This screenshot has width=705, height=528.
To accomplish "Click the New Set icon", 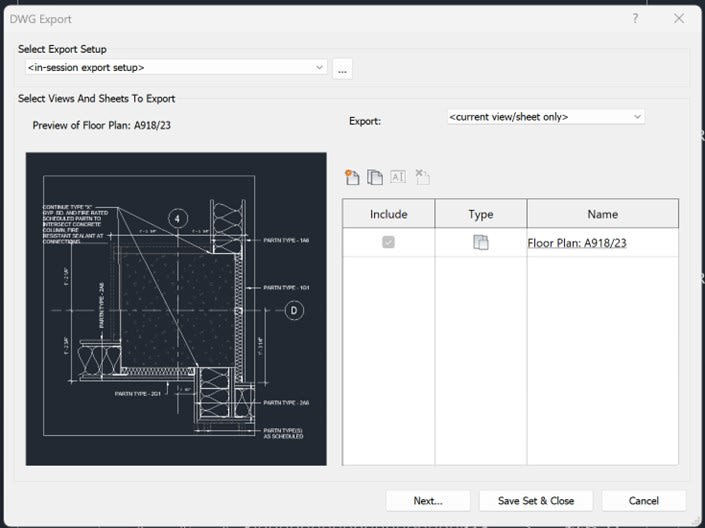I will (352, 177).
